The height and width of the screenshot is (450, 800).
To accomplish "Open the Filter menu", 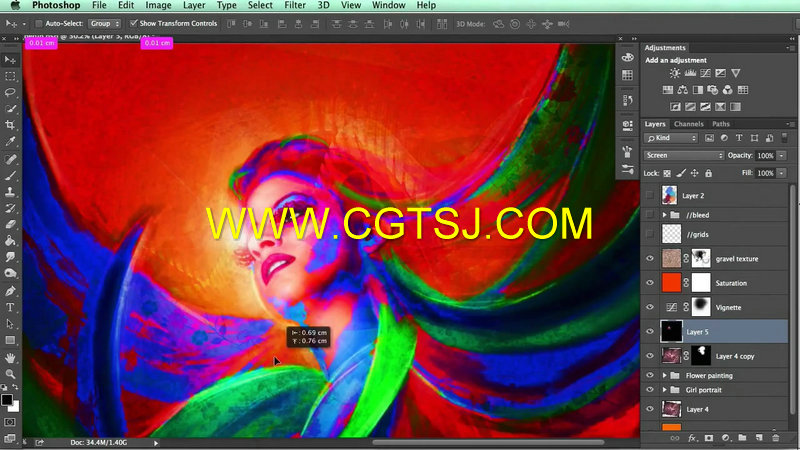I will click(295, 5).
